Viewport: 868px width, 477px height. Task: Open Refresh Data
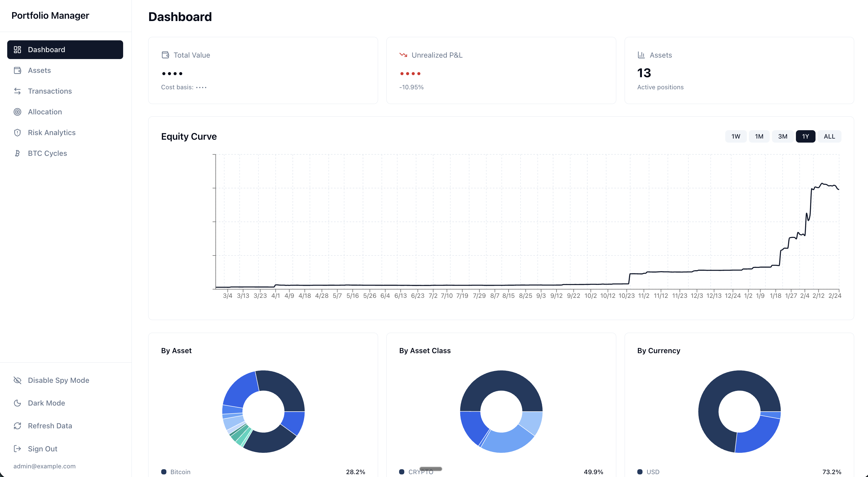click(x=50, y=425)
